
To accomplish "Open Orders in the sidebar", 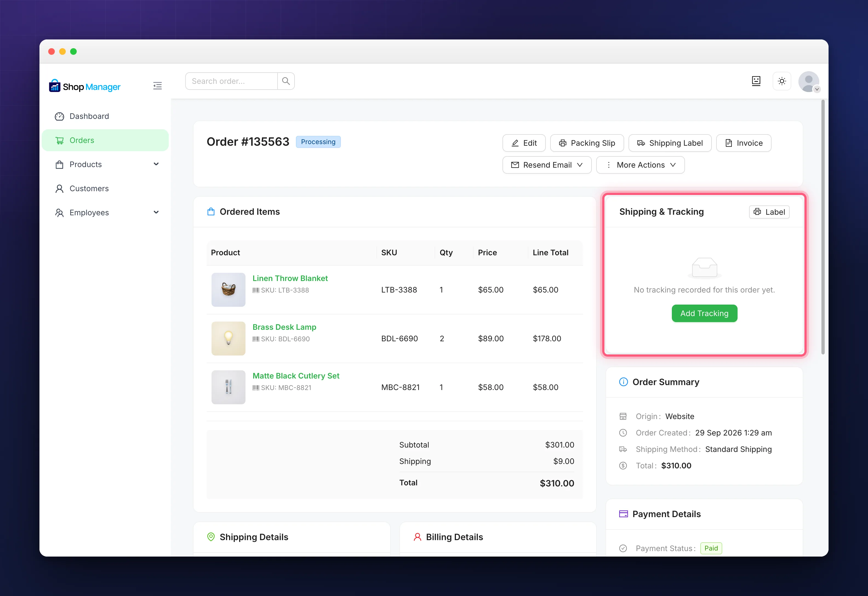I will [x=105, y=141].
